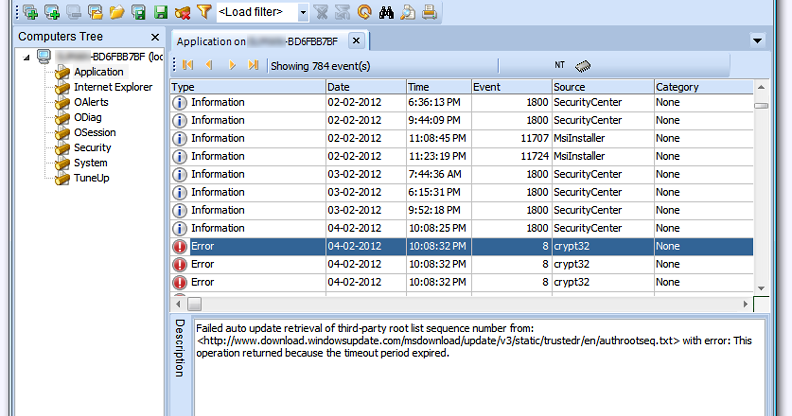Open the filter dialog funnel icon
This screenshot has width=792, height=416.
[204, 12]
